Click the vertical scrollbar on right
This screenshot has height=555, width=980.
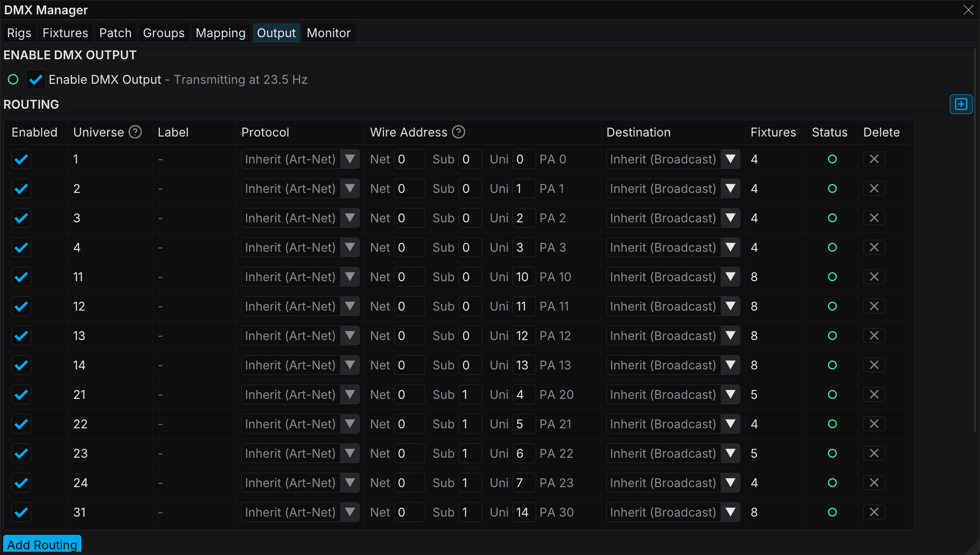(x=975, y=240)
